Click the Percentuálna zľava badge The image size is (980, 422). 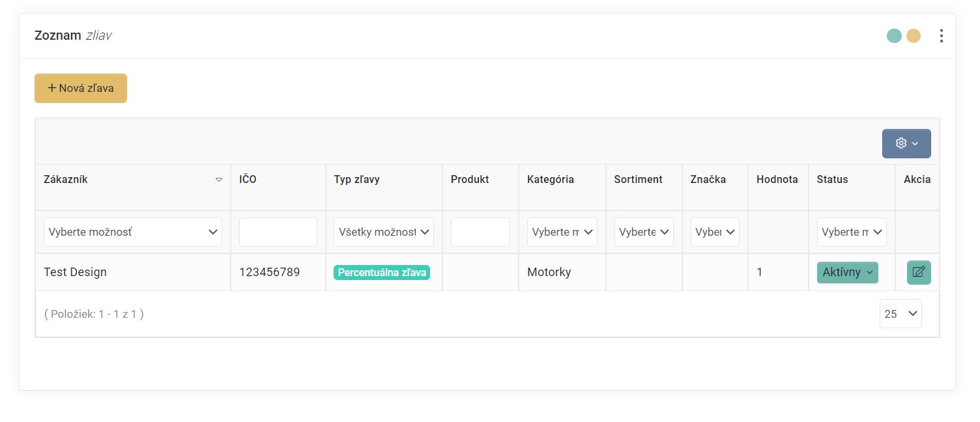tap(382, 272)
